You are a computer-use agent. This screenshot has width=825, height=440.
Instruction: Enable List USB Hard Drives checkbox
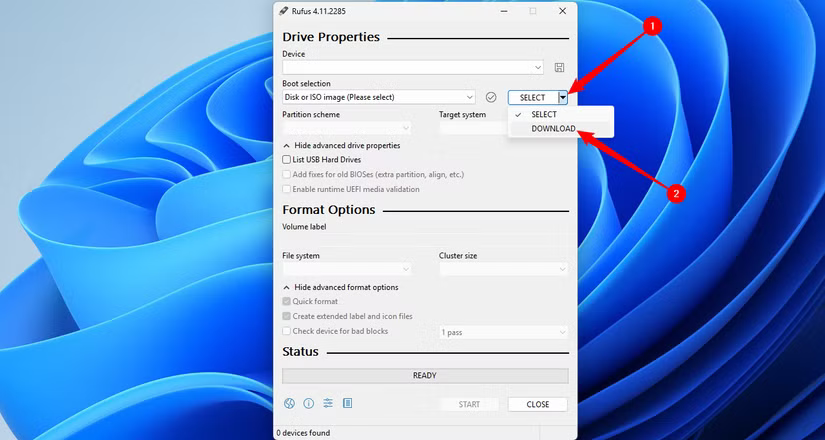(x=287, y=160)
